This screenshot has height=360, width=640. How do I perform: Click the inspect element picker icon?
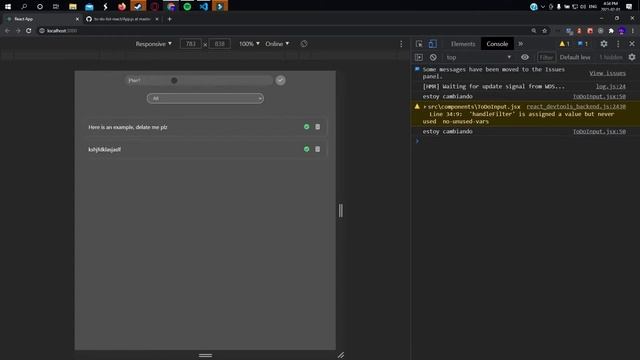[419, 44]
